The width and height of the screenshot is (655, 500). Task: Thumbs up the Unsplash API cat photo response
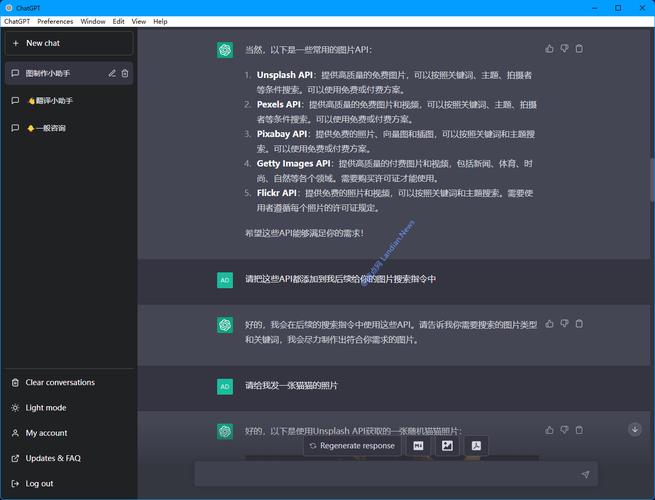point(549,430)
